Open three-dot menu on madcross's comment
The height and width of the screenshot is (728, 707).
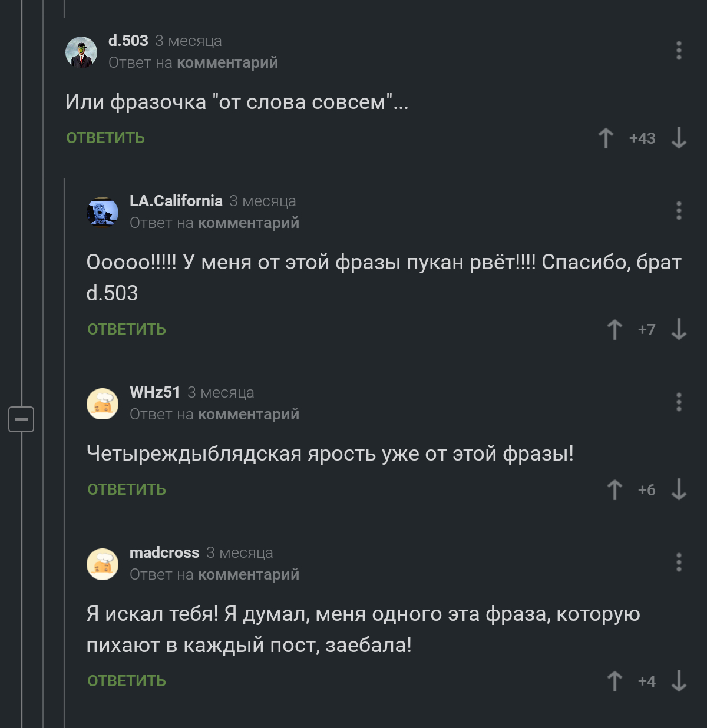(x=679, y=562)
